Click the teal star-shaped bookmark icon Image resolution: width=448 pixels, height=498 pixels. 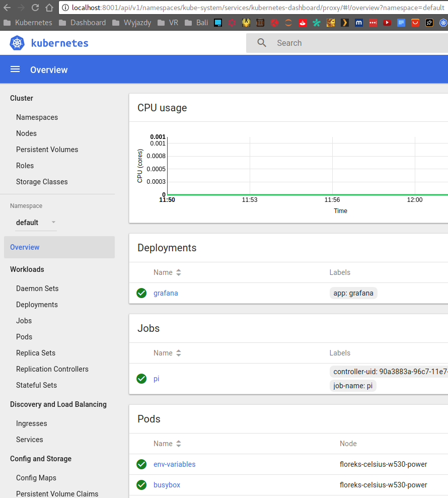[317, 23]
